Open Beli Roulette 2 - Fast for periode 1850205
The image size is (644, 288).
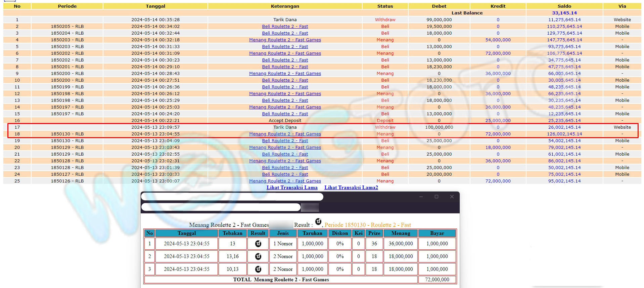click(x=285, y=26)
